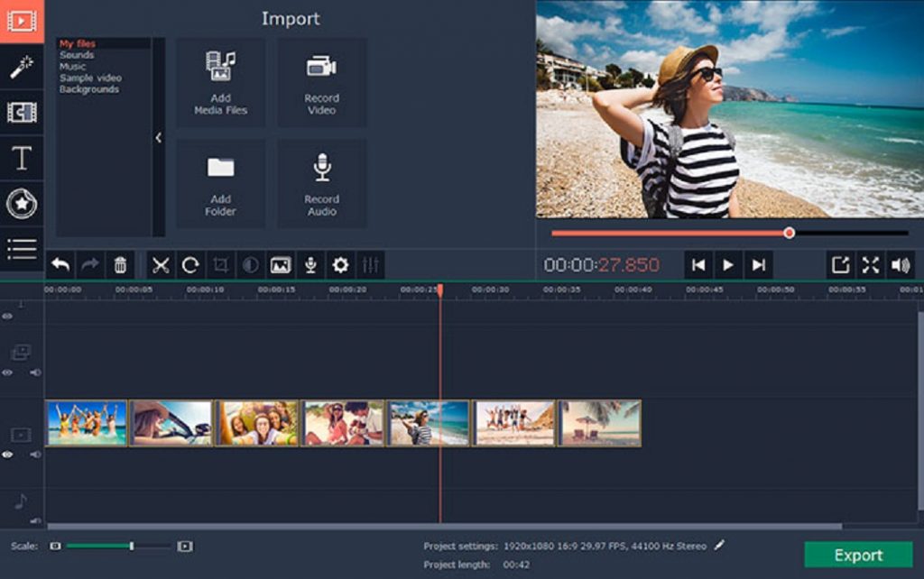The height and width of the screenshot is (579, 924).
Task: Click the green Export button
Action: point(857,555)
